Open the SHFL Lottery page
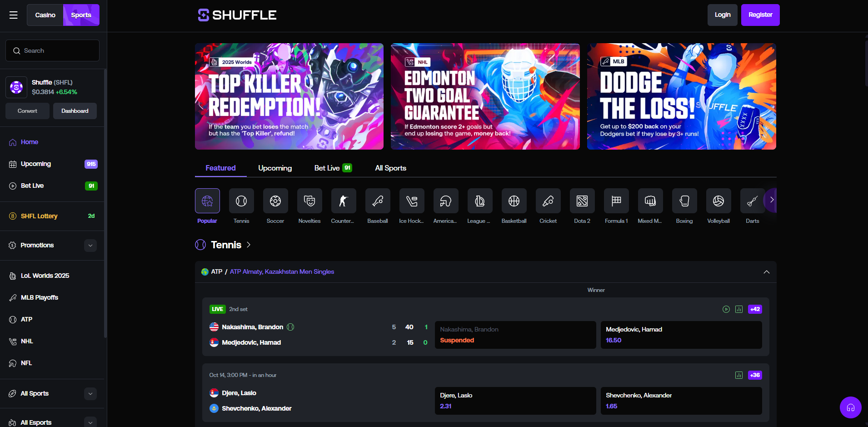 click(40, 216)
